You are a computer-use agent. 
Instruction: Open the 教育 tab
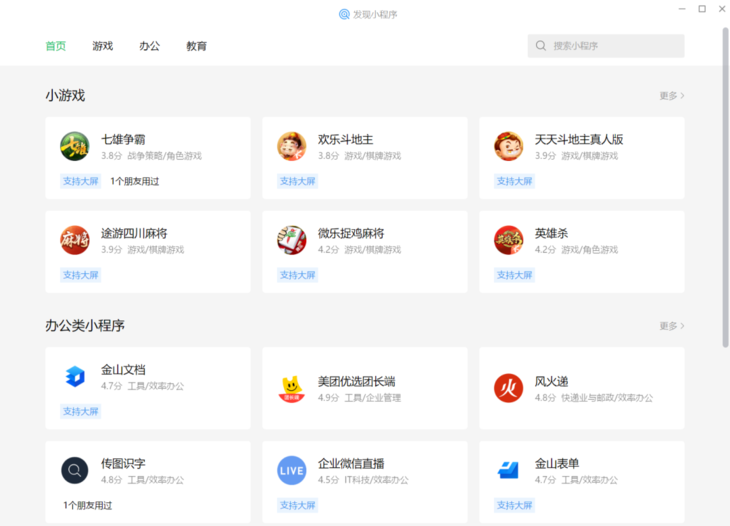[196, 46]
